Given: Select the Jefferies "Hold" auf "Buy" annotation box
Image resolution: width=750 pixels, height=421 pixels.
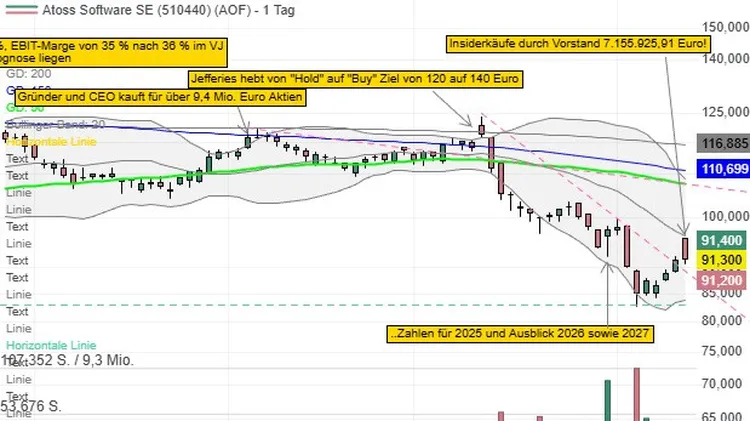Looking at the screenshot, I should pyautogui.click(x=350, y=78).
